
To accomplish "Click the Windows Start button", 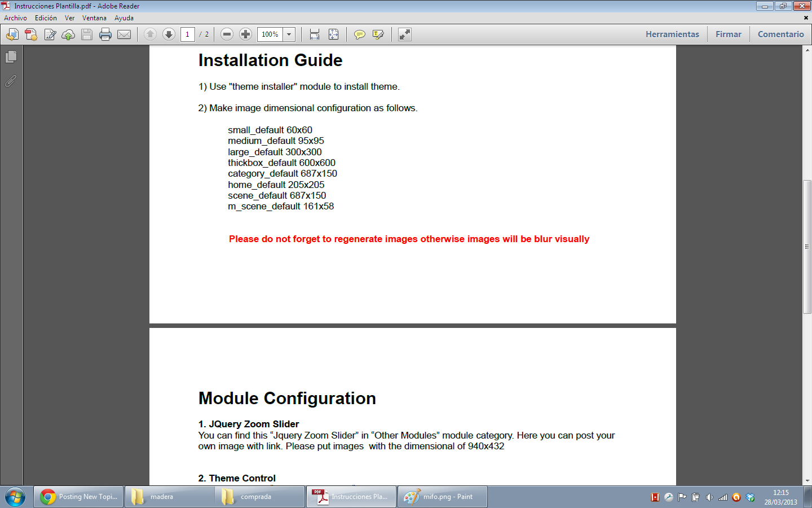I will tap(15, 497).
